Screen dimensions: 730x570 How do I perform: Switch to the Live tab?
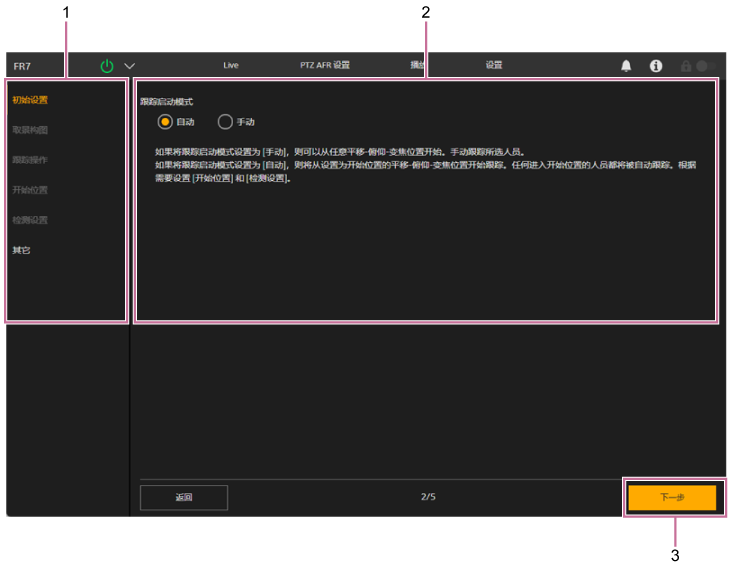click(x=231, y=66)
